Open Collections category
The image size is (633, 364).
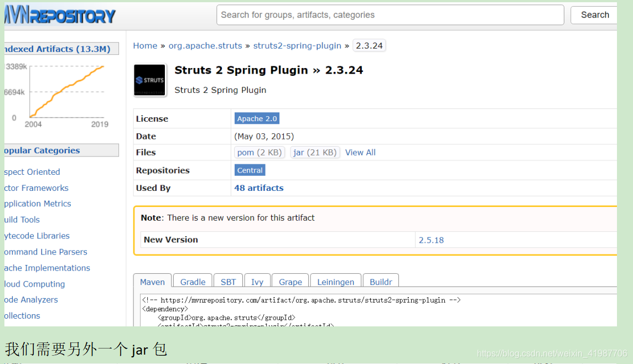point(22,316)
